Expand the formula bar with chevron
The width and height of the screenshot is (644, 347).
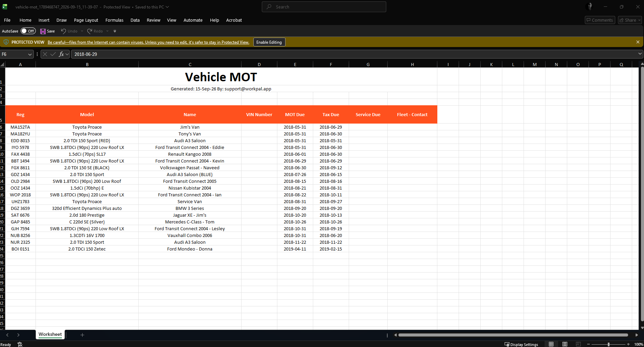pos(640,54)
